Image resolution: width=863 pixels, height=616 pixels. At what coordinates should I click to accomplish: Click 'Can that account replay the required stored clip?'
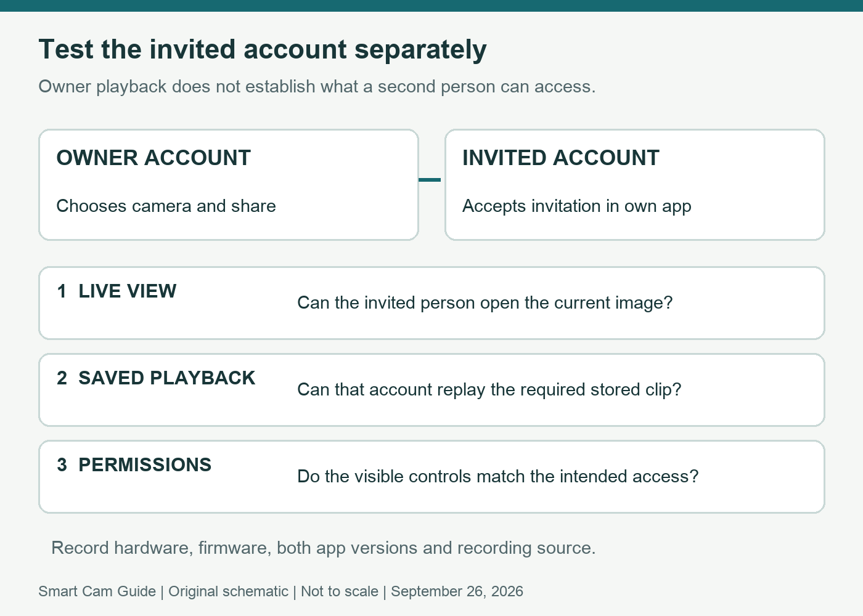[x=489, y=390]
